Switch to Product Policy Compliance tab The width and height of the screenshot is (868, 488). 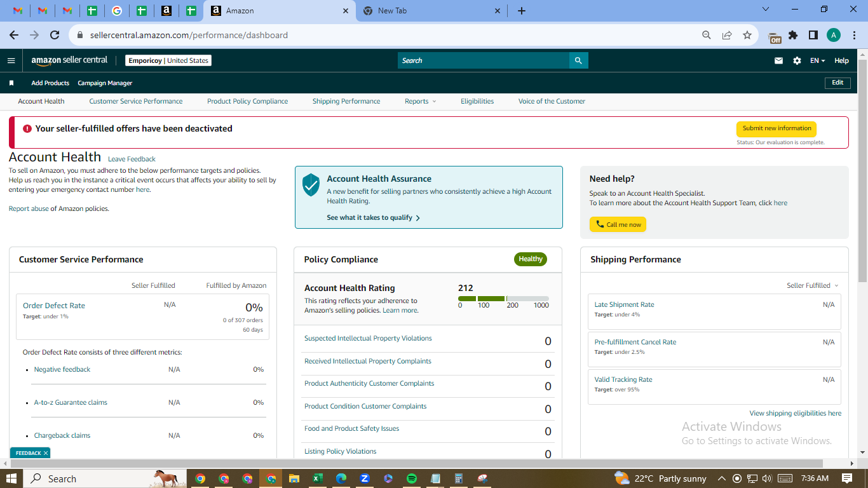248,101
